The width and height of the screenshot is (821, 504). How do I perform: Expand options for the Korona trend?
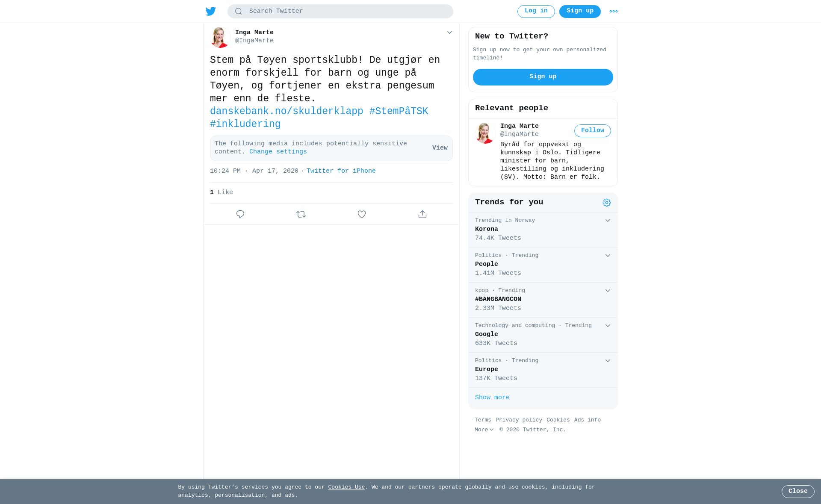click(x=608, y=221)
